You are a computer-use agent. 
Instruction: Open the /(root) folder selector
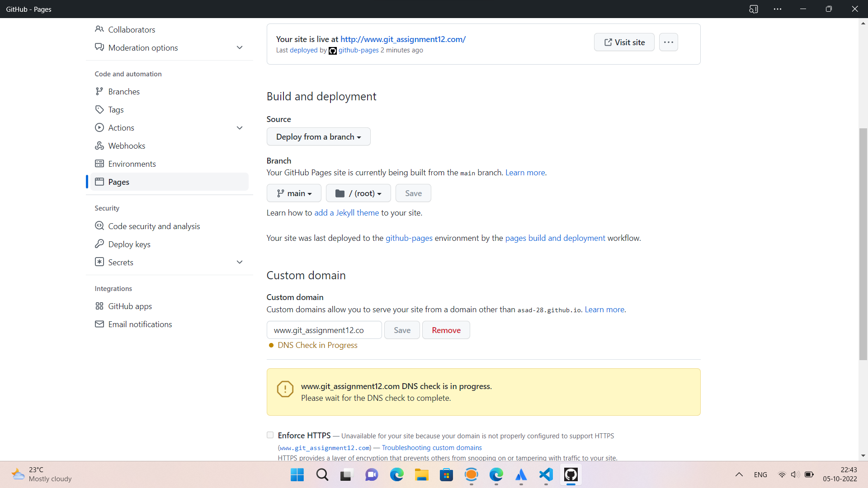(358, 193)
